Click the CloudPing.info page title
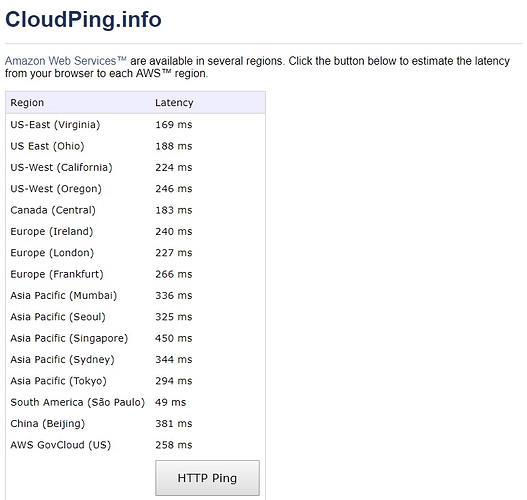The width and height of the screenshot is (527, 500). click(x=83, y=19)
